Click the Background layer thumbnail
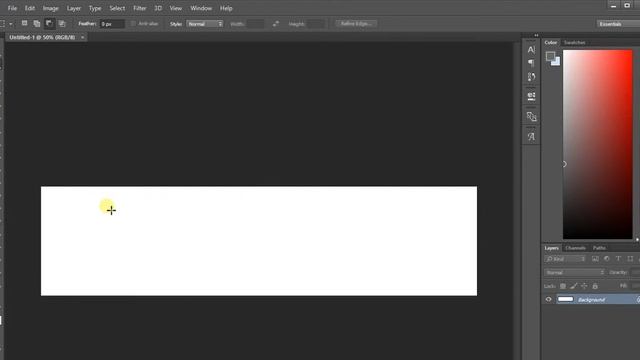 click(565, 300)
